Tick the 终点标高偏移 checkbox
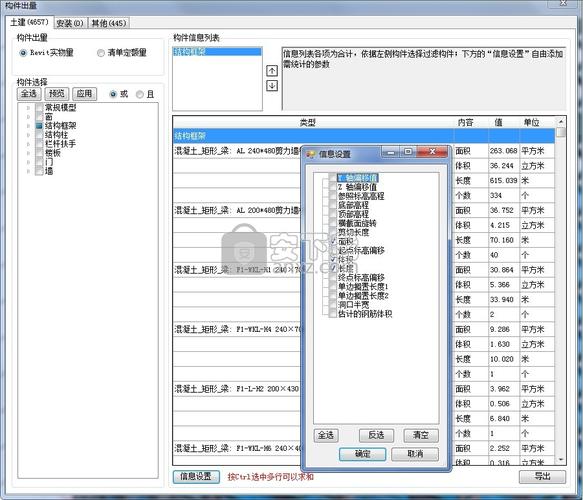583x500 pixels. coord(333,278)
